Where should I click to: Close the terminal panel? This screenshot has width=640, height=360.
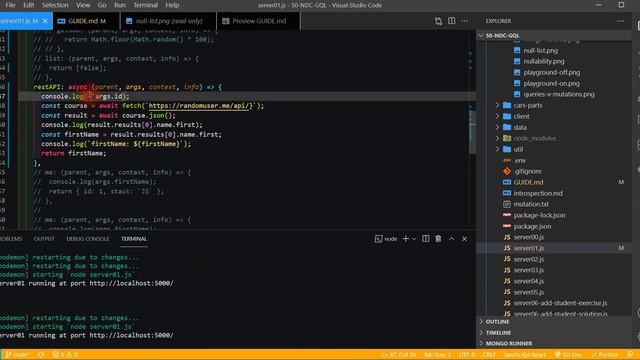click(x=464, y=239)
